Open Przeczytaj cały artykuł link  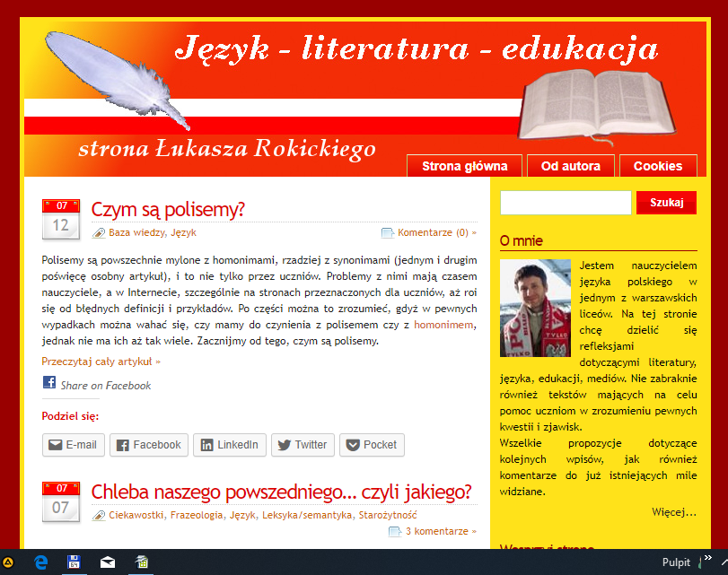(x=101, y=362)
